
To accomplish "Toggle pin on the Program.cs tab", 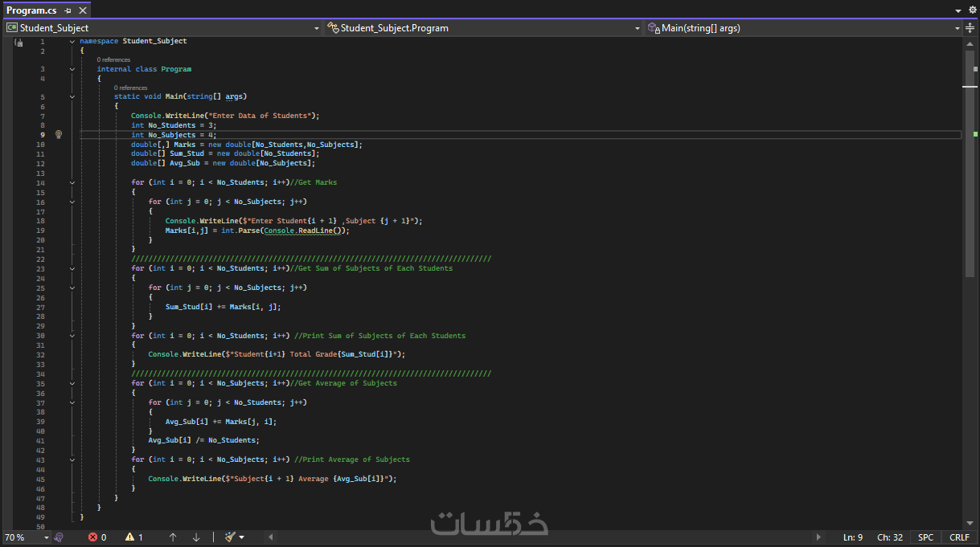I will 68,10.
